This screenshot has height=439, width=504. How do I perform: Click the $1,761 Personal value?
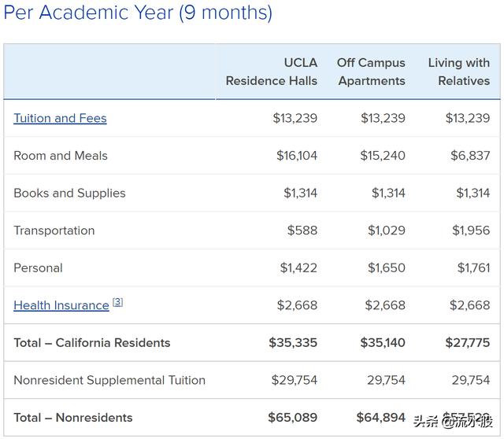point(474,267)
